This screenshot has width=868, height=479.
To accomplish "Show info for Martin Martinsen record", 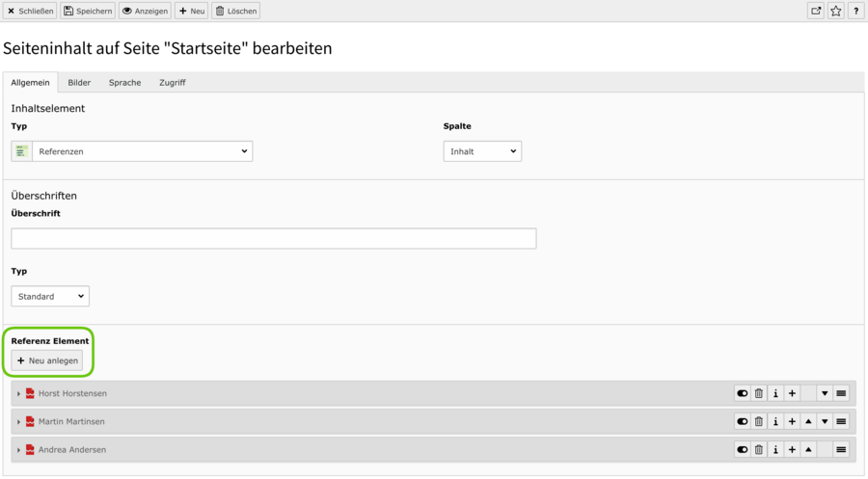I will (x=775, y=421).
